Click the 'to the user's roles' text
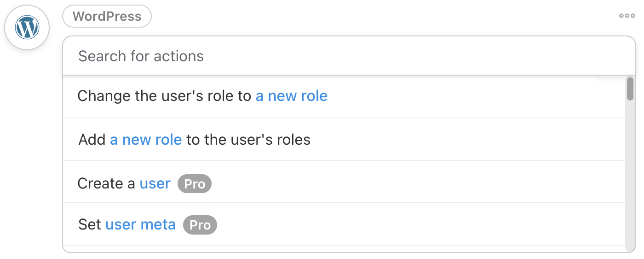644x259 pixels. tap(248, 140)
